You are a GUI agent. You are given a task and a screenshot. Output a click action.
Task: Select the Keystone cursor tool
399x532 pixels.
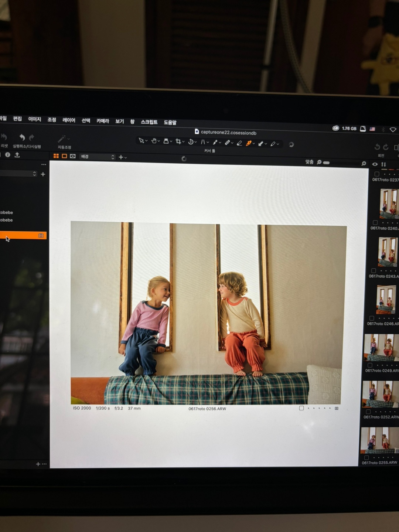(203, 142)
